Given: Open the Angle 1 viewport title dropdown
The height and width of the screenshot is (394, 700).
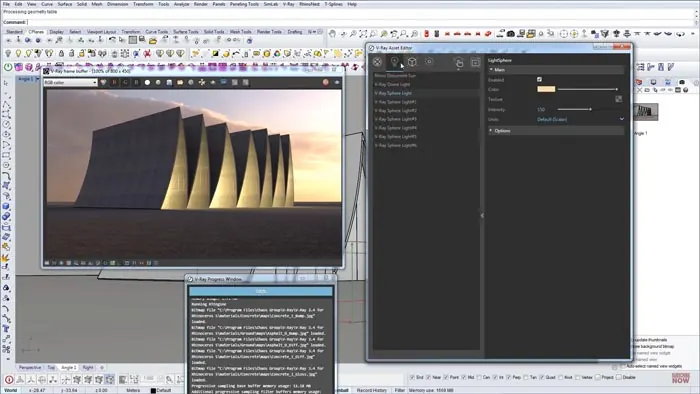Looking at the screenshot, I should [37, 79].
